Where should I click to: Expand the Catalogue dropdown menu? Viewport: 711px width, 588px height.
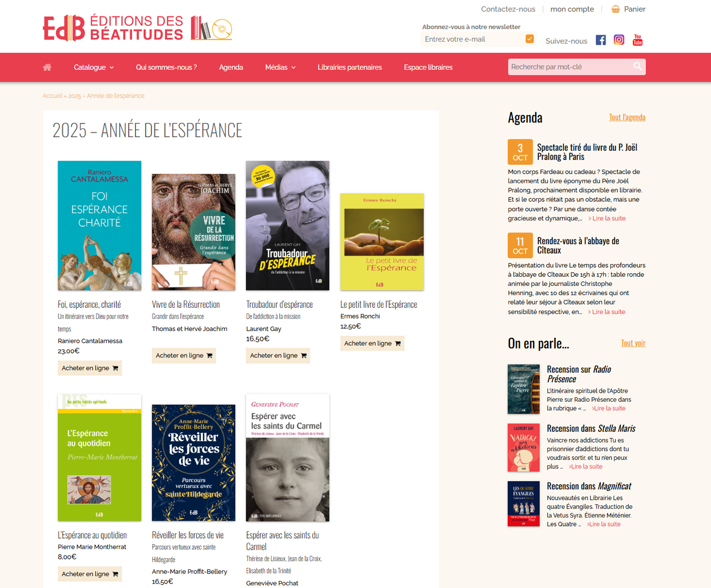(x=94, y=67)
